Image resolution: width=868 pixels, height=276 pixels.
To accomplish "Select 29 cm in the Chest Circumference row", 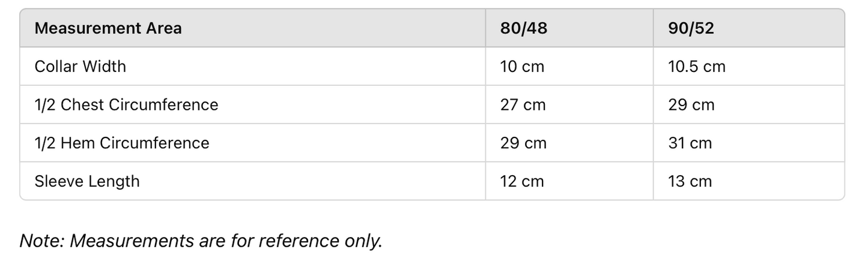I will 691,104.
